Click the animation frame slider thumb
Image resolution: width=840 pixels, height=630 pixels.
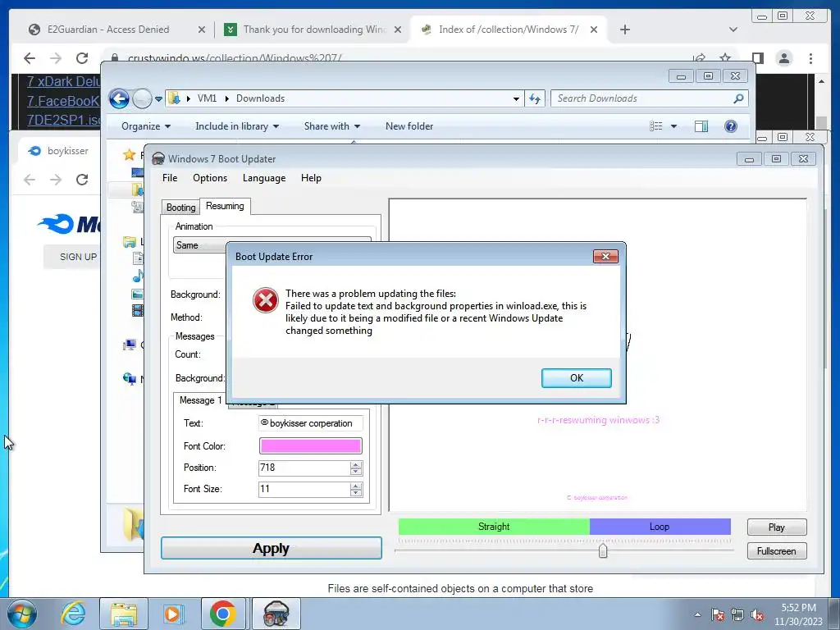(x=603, y=550)
